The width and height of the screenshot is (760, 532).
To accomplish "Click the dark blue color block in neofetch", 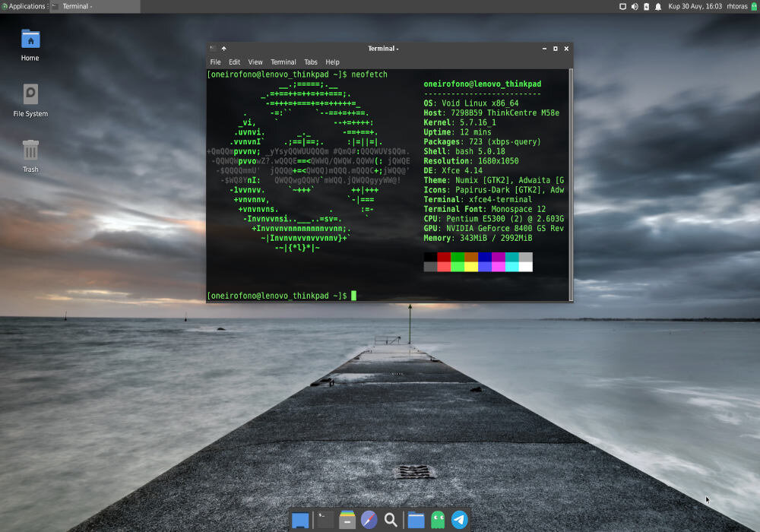I will pyautogui.click(x=485, y=257).
